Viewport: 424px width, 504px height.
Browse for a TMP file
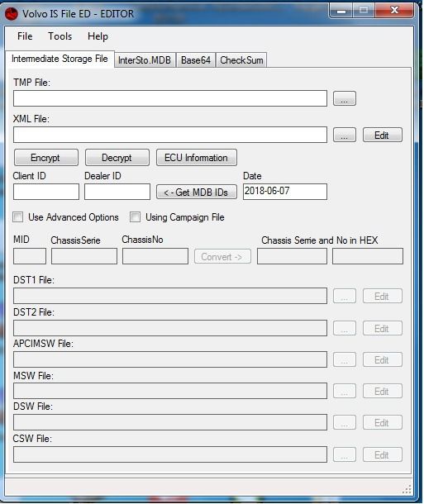[x=345, y=98]
